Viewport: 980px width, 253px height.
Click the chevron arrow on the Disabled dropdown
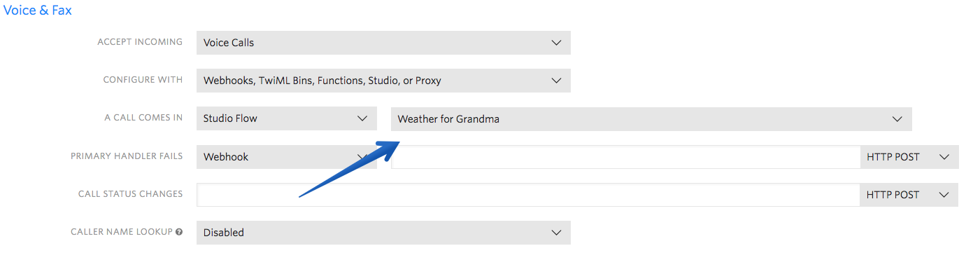point(556,233)
